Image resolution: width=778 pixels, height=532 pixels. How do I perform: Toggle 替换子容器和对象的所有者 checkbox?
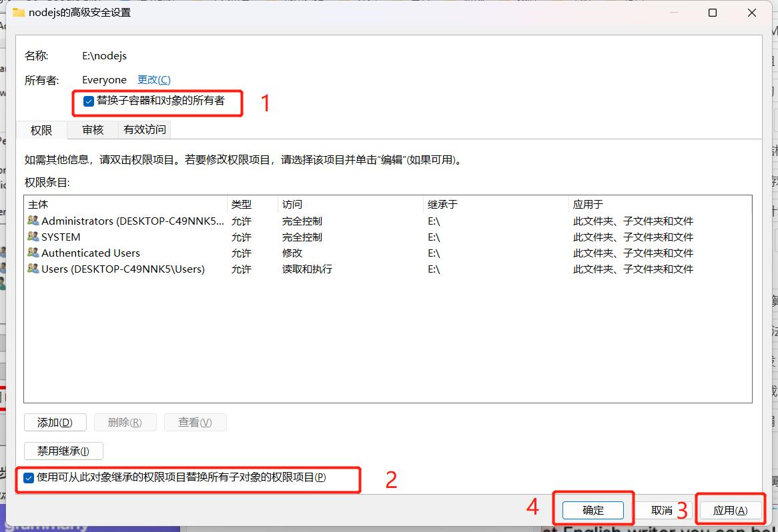point(89,101)
